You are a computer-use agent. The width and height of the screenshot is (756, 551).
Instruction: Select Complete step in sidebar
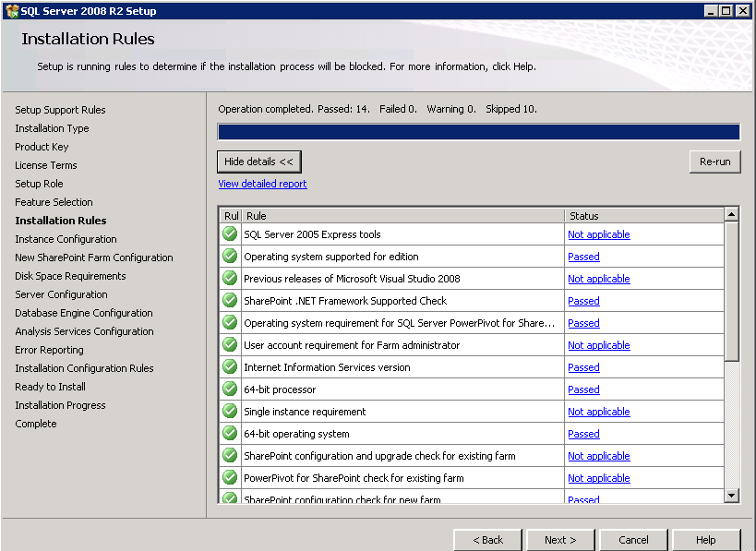coord(36,424)
